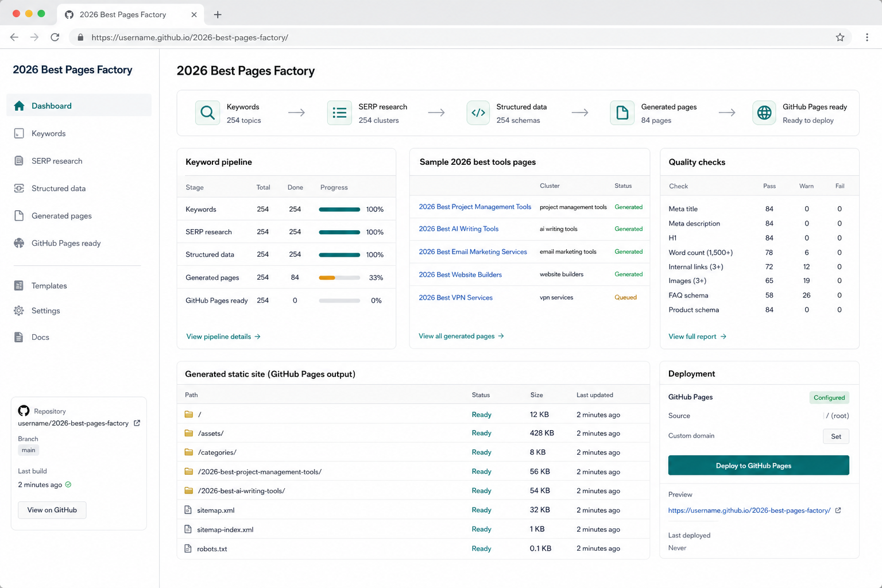Open a new browser tab with plus
The image size is (882, 588).
[218, 14]
